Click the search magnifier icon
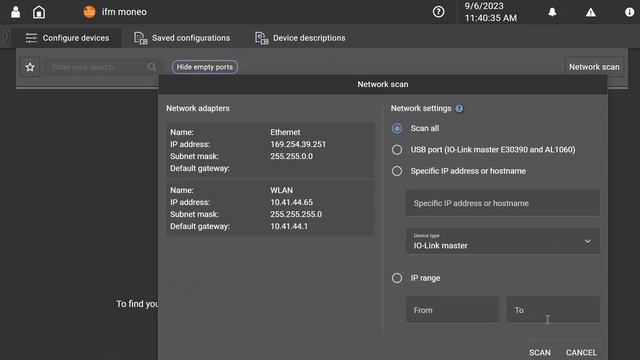Screen dimensions: 640x360 (151, 67)
